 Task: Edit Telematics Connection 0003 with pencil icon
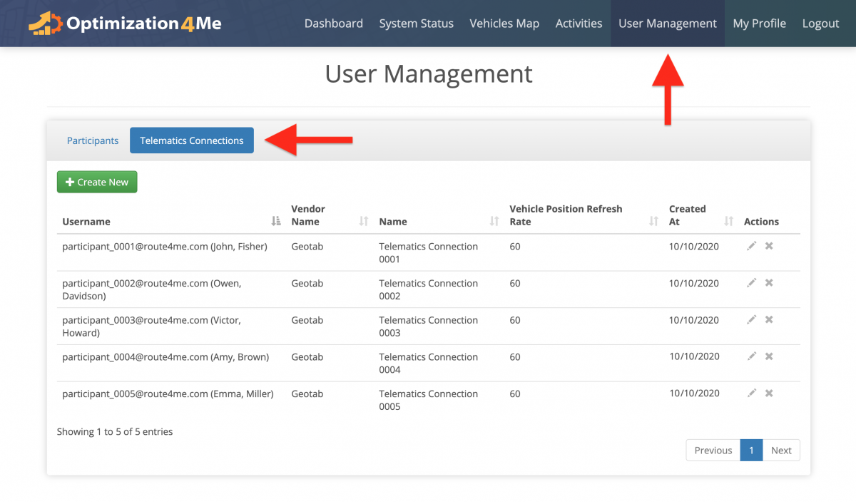tap(751, 319)
